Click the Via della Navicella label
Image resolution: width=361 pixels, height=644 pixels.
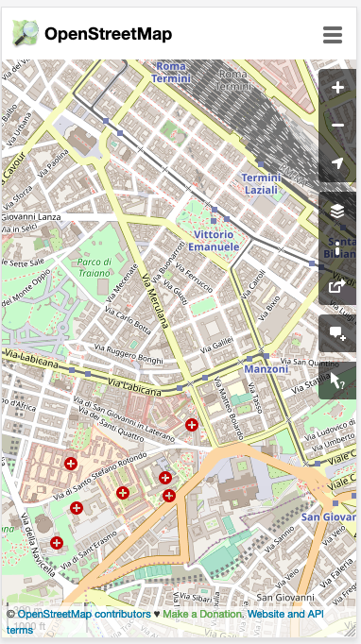tap(38, 545)
